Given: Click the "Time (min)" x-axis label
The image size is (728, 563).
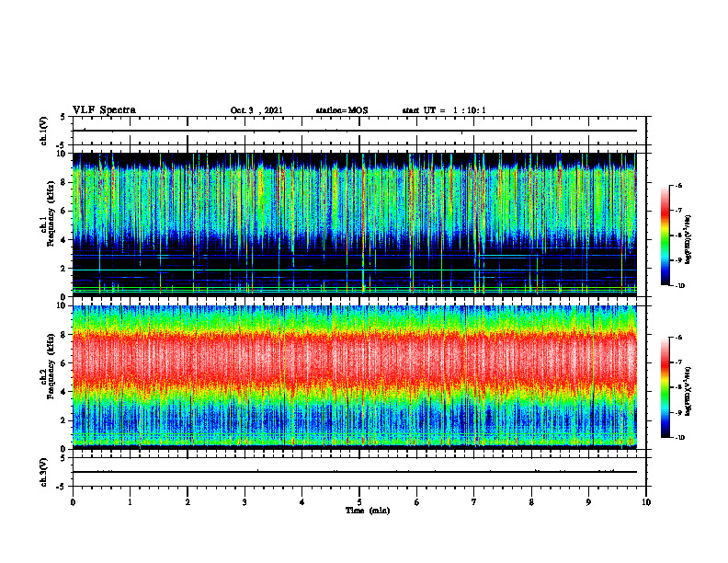Looking at the screenshot, I should [368, 511].
